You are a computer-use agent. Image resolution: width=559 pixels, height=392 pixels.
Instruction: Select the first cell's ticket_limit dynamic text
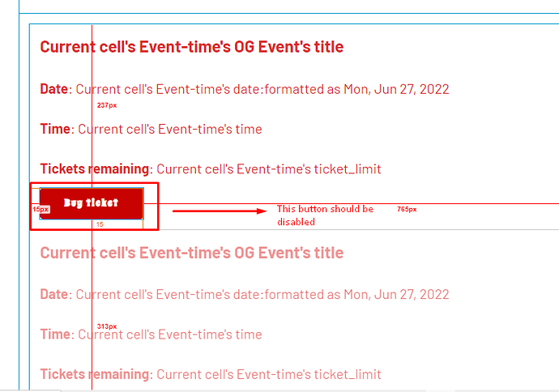269,169
